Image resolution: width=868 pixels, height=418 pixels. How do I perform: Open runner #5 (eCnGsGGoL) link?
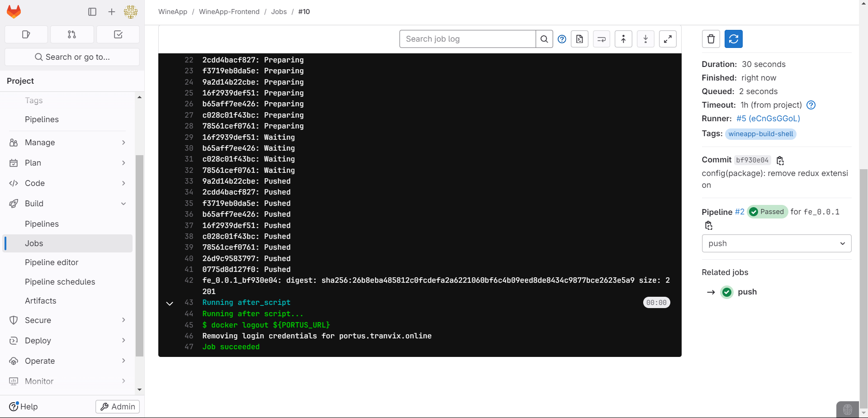(768, 119)
